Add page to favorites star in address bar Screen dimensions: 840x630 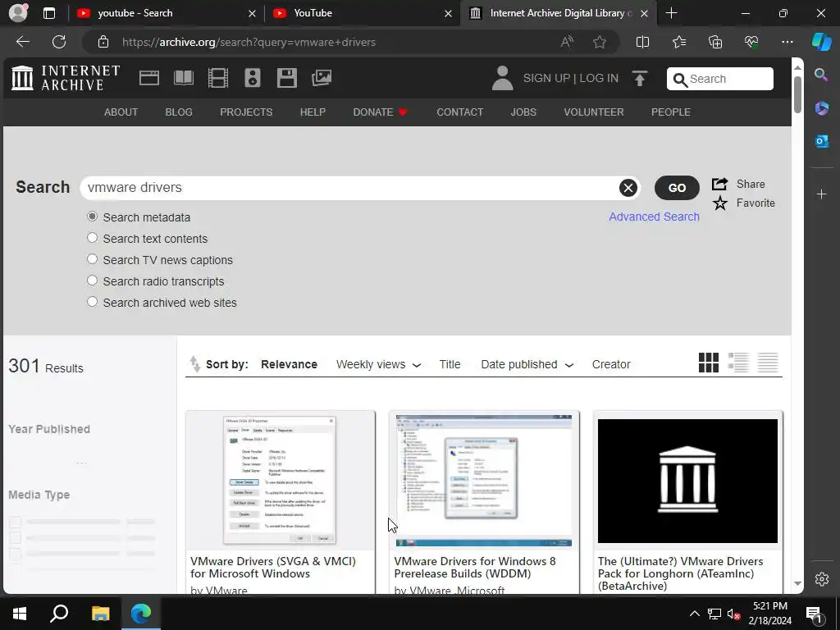point(600,42)
